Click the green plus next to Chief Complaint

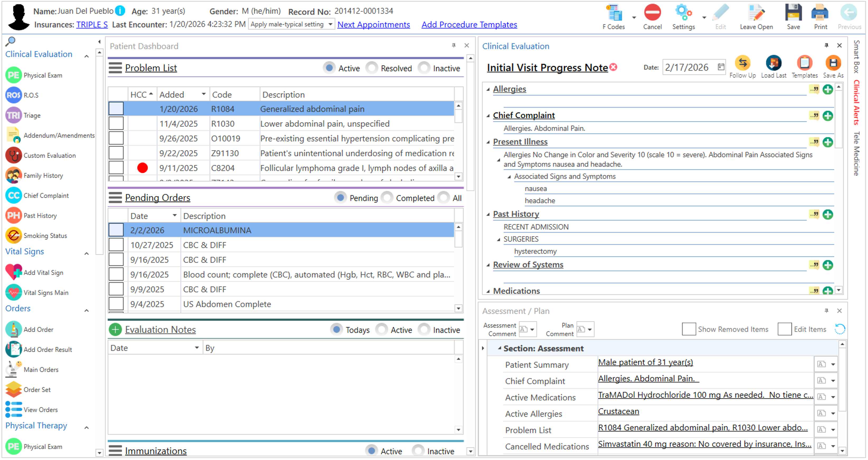[x=828, y=116]
